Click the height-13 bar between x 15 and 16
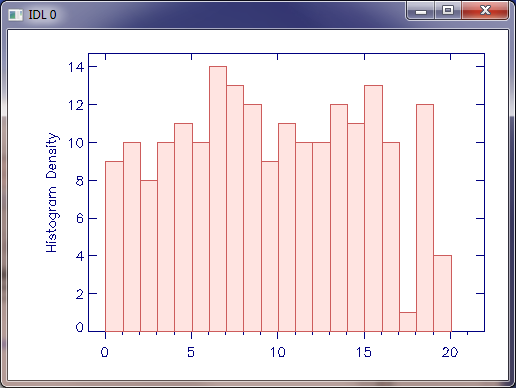The width and height of the screenshot is (516, 388). 373,208
